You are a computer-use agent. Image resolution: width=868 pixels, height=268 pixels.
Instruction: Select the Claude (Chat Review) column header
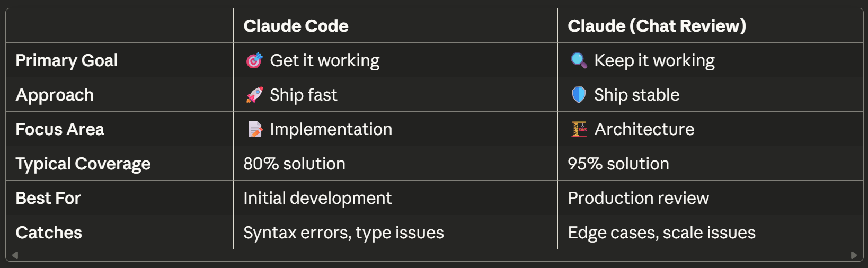click(x=657, y=26)
